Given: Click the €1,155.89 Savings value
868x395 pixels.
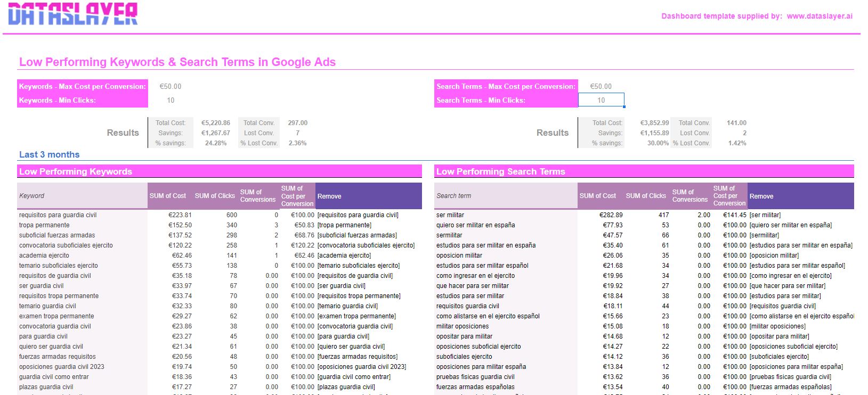Looking at the screenshot, I should (x=654, y=133).
